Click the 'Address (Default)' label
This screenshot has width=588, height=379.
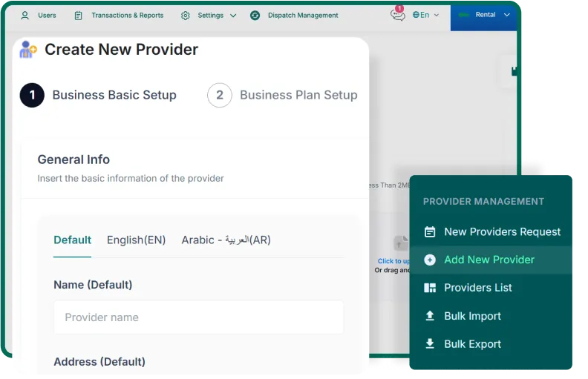click(x=99, y=362)
